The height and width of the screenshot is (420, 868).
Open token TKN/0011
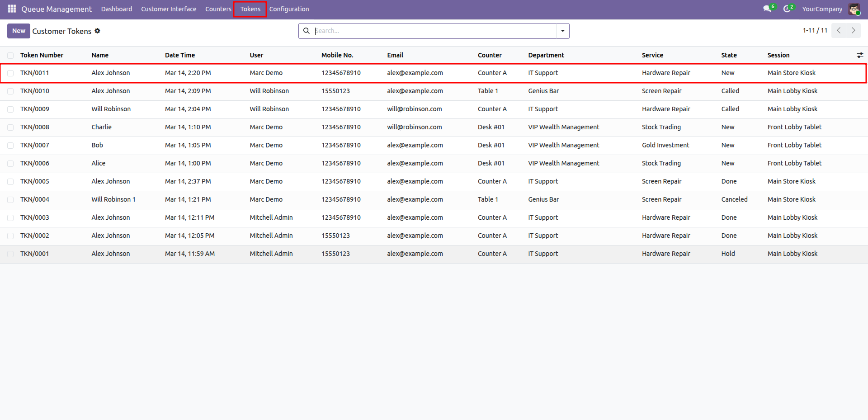click(34, 73)
